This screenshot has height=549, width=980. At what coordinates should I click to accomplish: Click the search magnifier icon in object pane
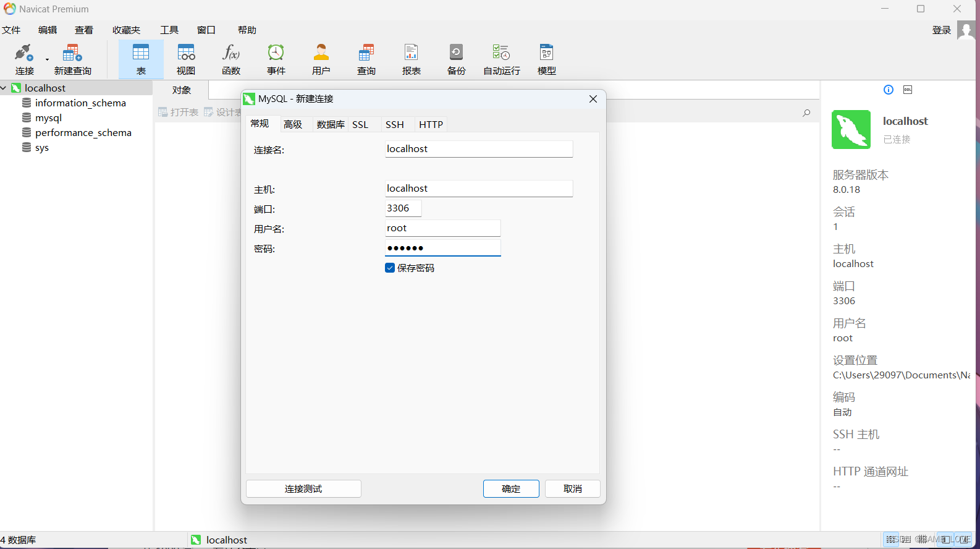806,113
